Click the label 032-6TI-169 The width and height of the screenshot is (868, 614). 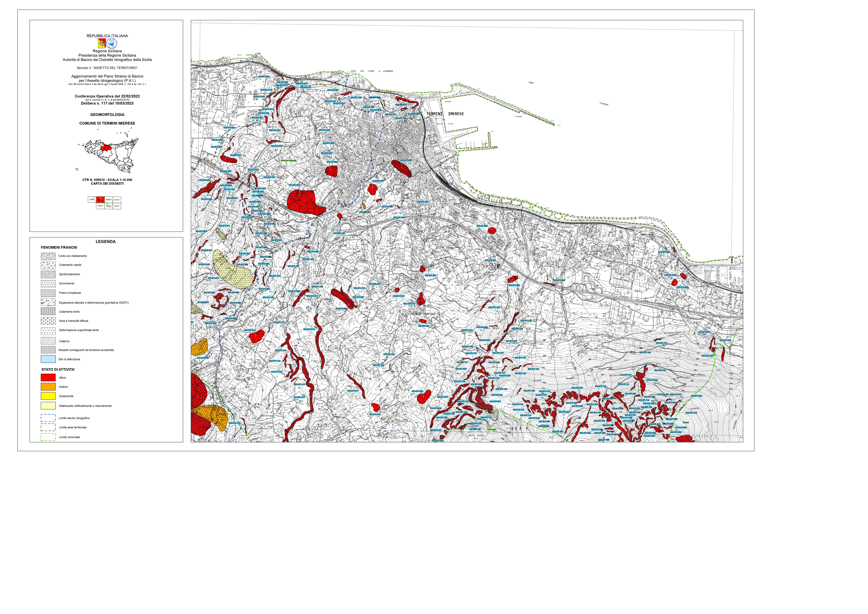[422, 202]
